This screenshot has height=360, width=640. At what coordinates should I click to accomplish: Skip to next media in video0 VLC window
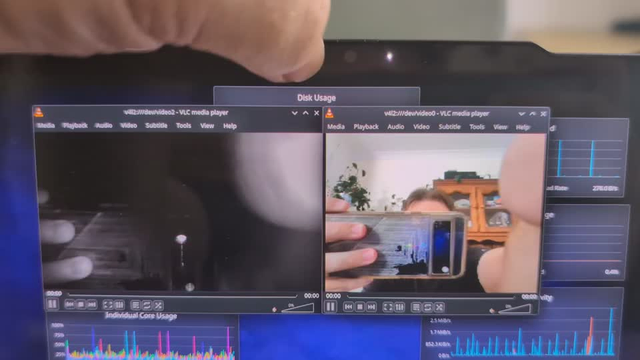tap(371, 307)
